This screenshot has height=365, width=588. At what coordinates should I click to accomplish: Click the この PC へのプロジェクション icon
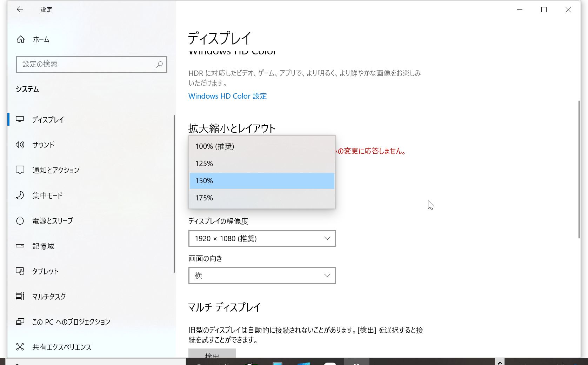click(20, 322)
